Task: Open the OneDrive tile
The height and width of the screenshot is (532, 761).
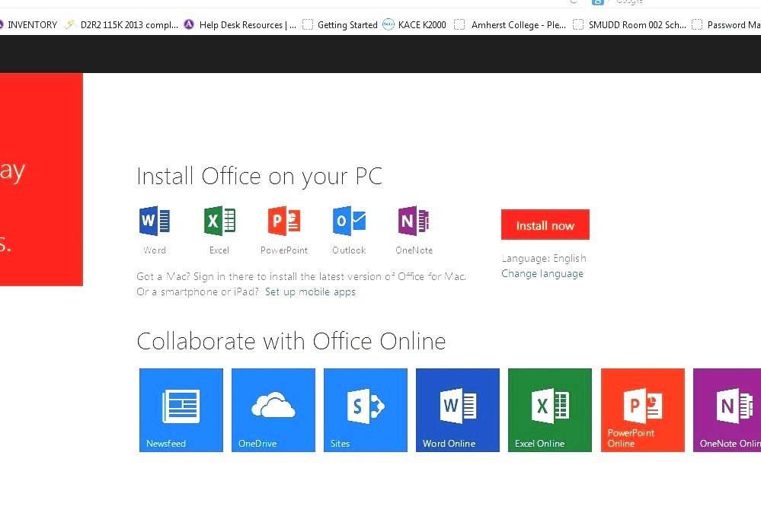Action: [x=273, y=409]
